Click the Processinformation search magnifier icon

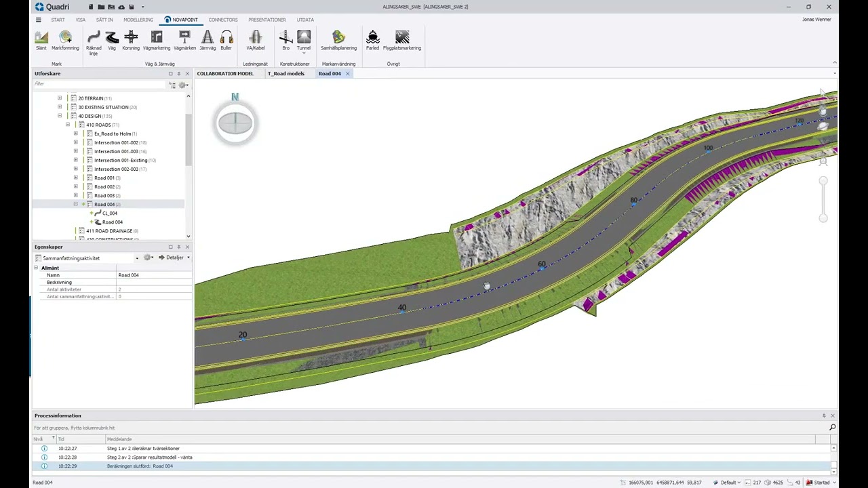pos(832,428)
